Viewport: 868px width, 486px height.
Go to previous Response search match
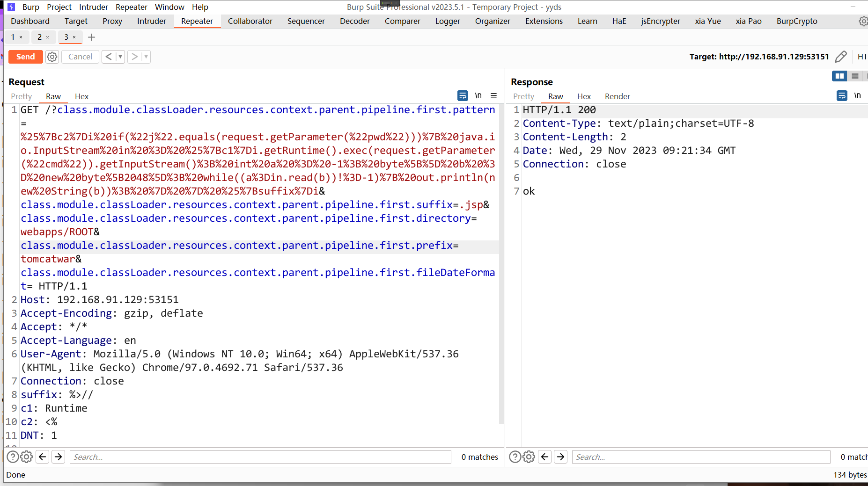(545, 457)
